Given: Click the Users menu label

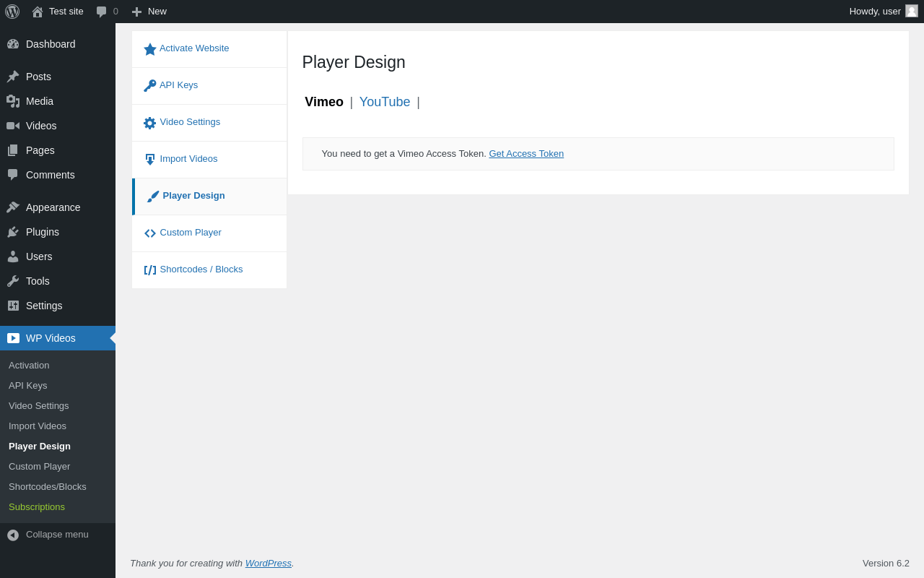Looking at the screenshot, I should [39, 256].
